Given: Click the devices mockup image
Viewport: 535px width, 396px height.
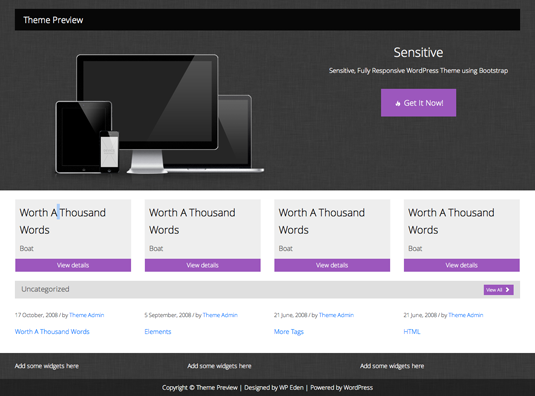Looking at the screenshot, I should point(159,114).
